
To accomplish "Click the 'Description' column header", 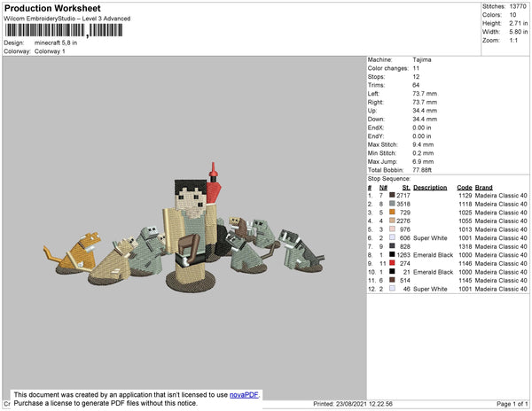I will [x=430, y=188].
